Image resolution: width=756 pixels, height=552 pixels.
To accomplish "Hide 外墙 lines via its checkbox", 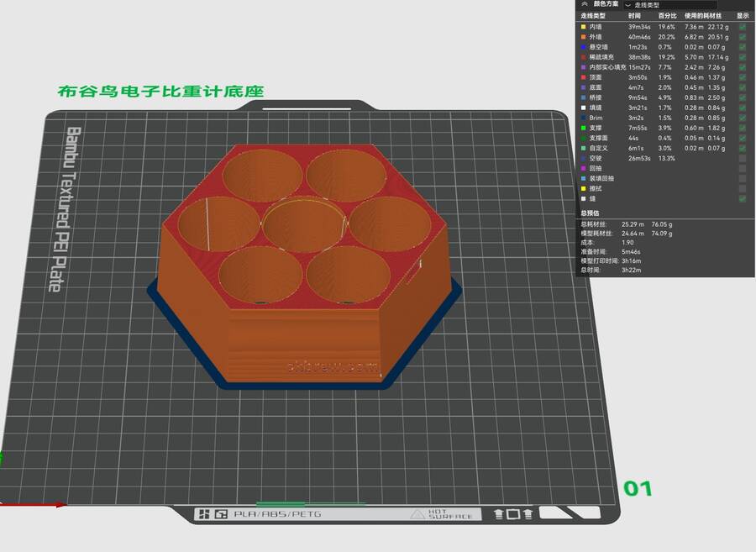I will [742, 37].
